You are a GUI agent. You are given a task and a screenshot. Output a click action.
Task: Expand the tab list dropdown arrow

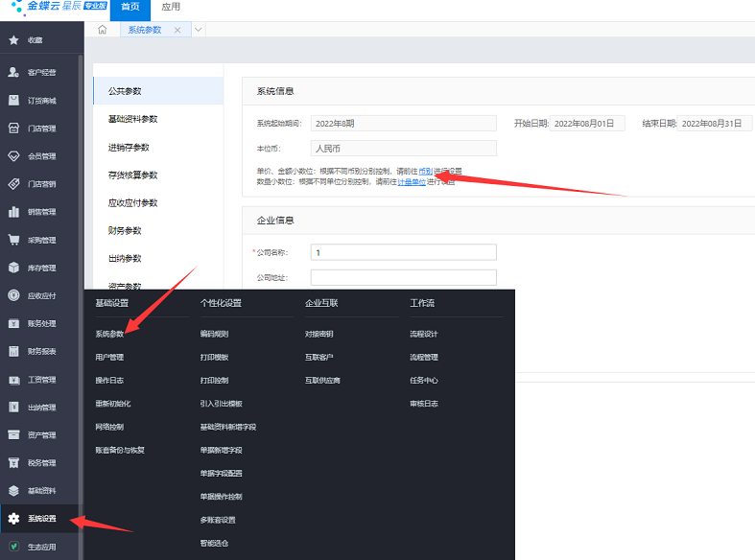point(199,30)
